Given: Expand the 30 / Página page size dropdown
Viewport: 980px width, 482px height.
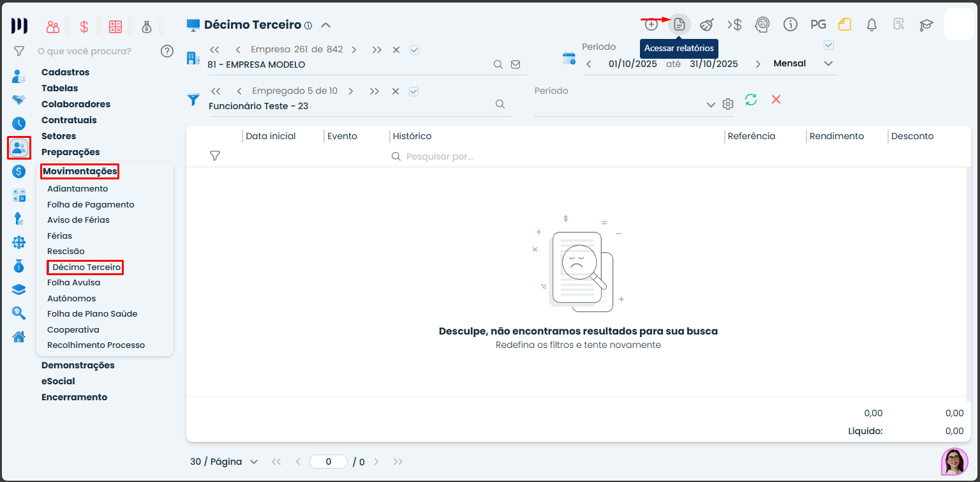Looking at the screenshot, I should 224,462.
